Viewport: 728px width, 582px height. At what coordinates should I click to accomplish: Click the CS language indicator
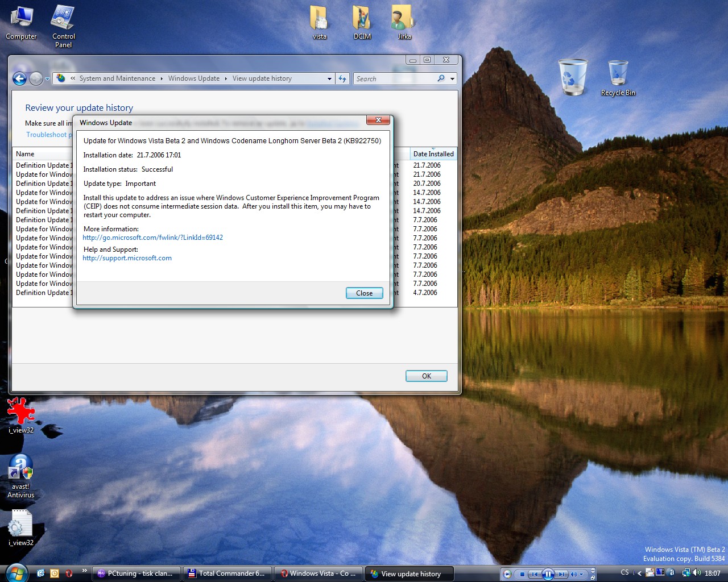(624, 572)
